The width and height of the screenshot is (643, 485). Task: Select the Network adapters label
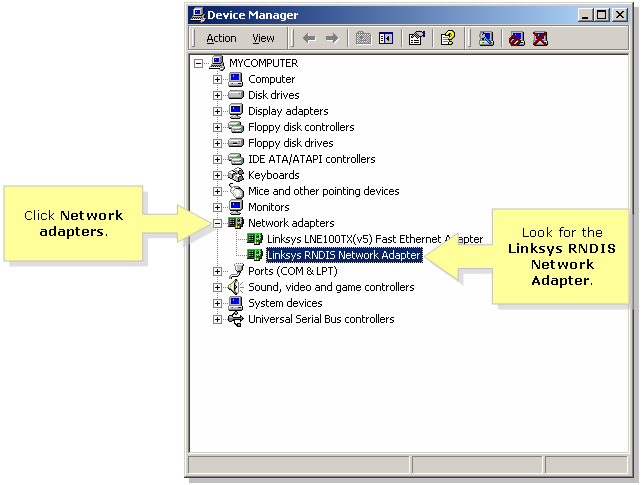click(x=291, y=223)
